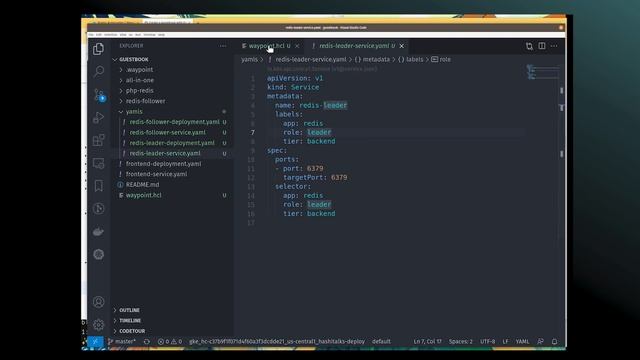The image size is (640, 360).
Task: Click the gke cluster context in status bar
Action: coord(277,342)
